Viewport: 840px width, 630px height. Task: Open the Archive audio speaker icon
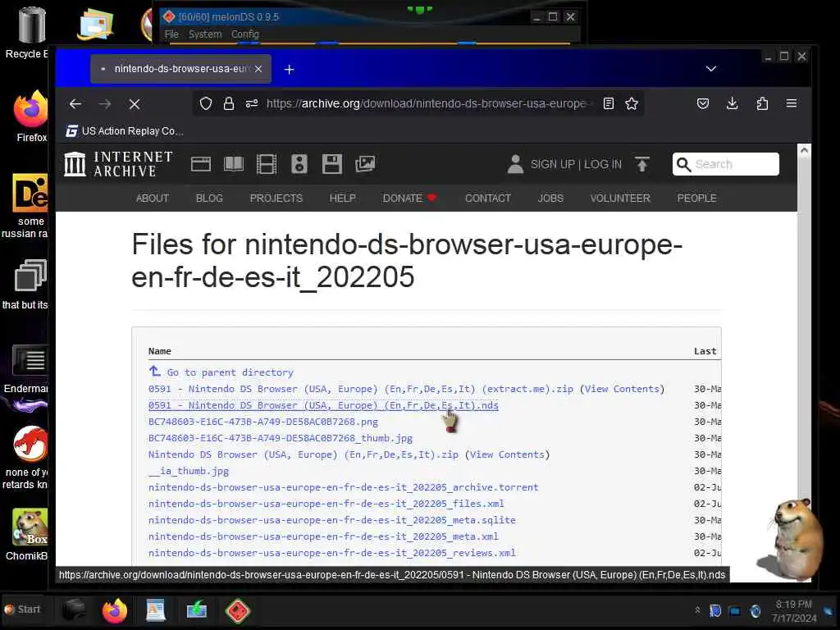click(299, 164)
